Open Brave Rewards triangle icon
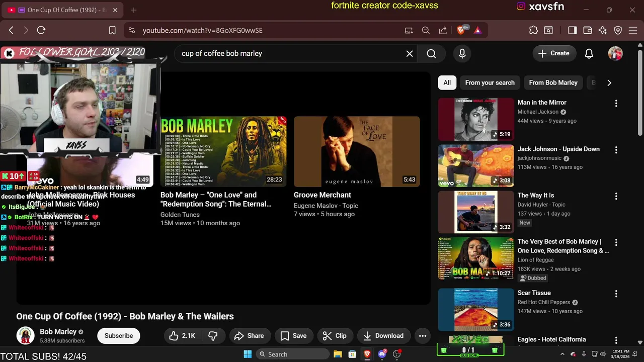Screen dimensions: 644x362 click(477, 30)
